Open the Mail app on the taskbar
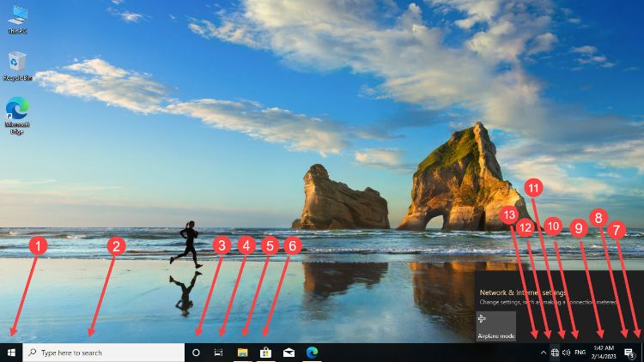Screen dimensions: 644x362 289,353
